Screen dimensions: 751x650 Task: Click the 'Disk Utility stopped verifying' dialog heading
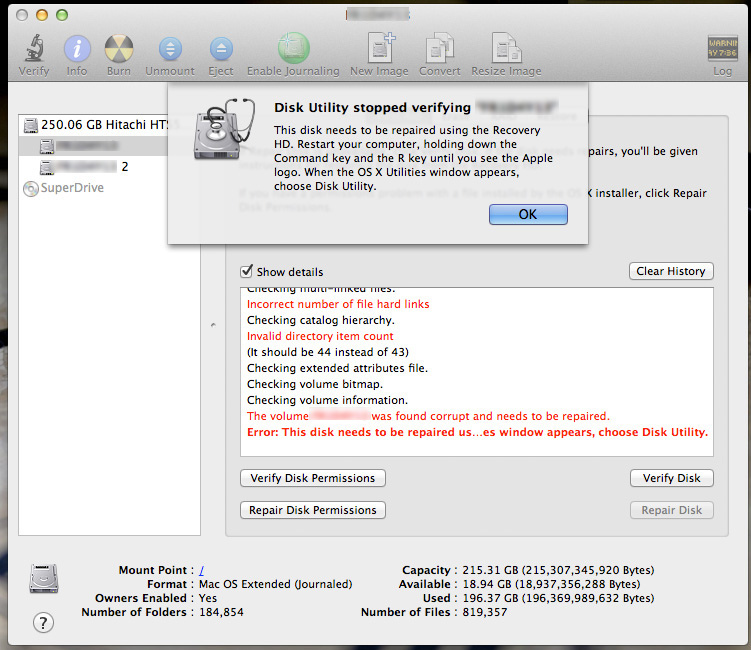(373, 107)
